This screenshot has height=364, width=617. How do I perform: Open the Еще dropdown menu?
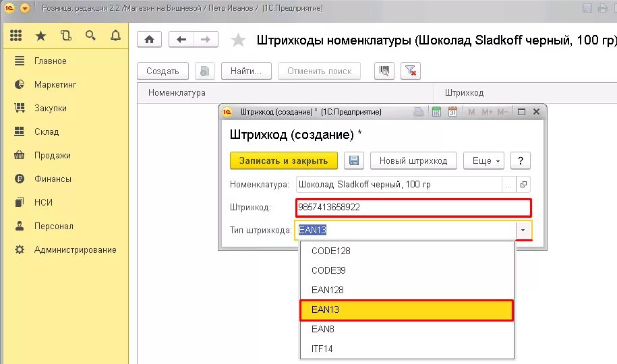click(x=483, y=160)
